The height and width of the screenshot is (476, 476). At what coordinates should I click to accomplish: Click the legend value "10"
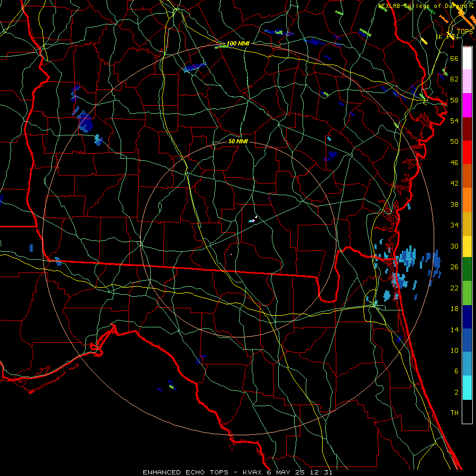[x=454, y=350]
